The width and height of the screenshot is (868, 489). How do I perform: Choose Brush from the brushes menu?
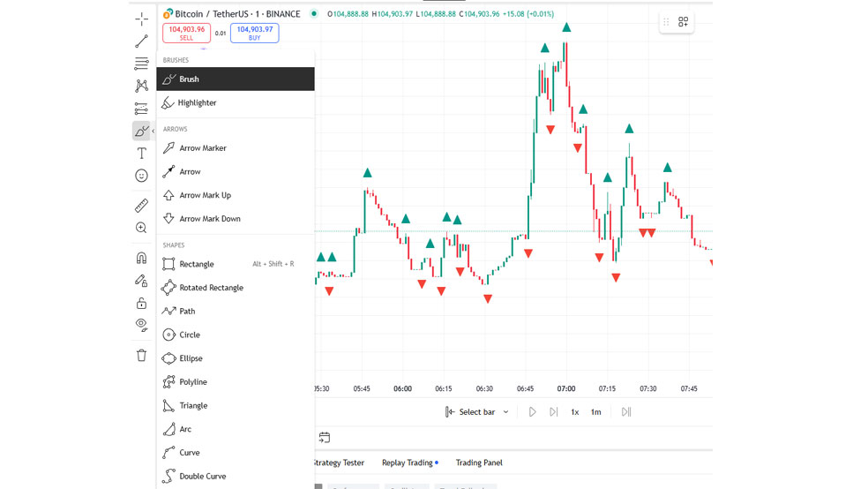pos(236,79)
